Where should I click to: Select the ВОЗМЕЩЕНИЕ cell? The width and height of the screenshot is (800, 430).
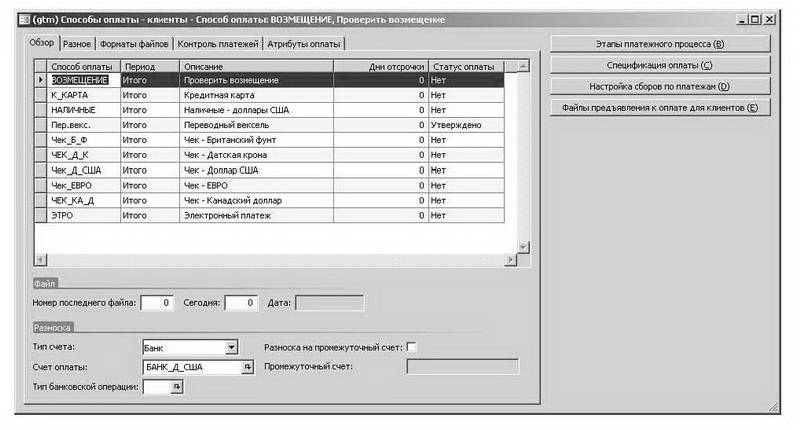(x=84, y=80)
